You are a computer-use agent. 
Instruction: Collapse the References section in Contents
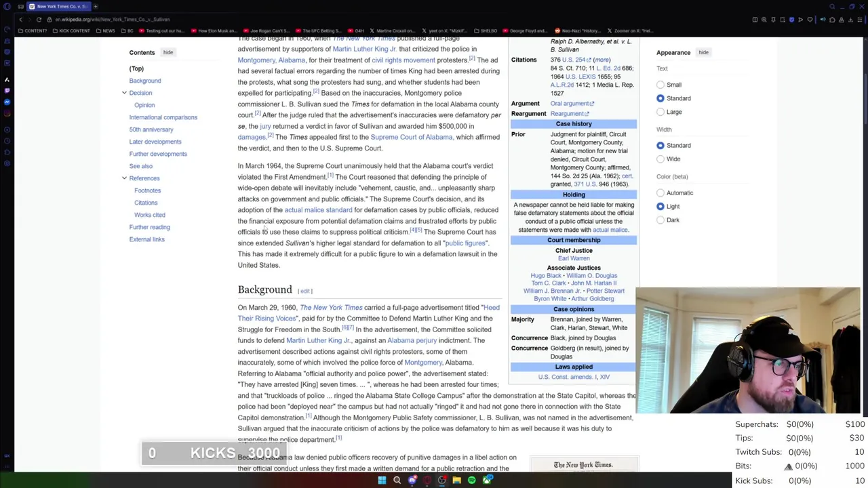tap(124, 178)
